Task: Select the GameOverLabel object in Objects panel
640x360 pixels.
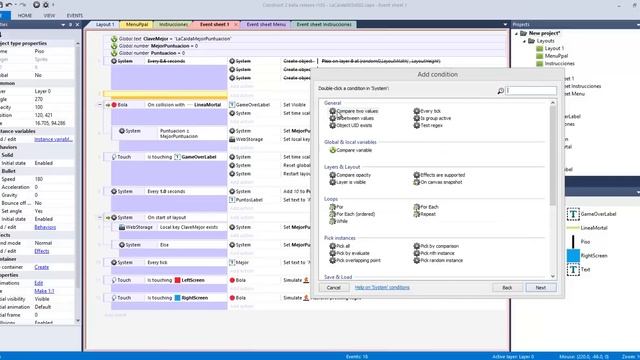Action: pyautogui.click(x=591, y=214)
